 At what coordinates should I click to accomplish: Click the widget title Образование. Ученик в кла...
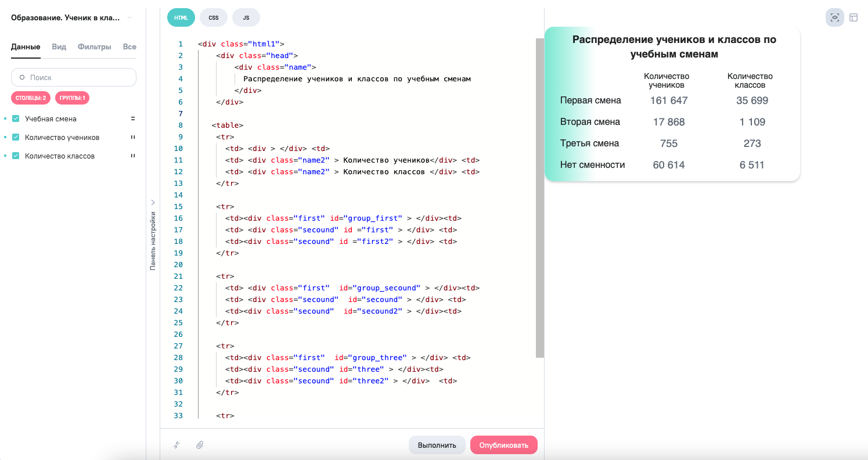[x=66, y=17]
